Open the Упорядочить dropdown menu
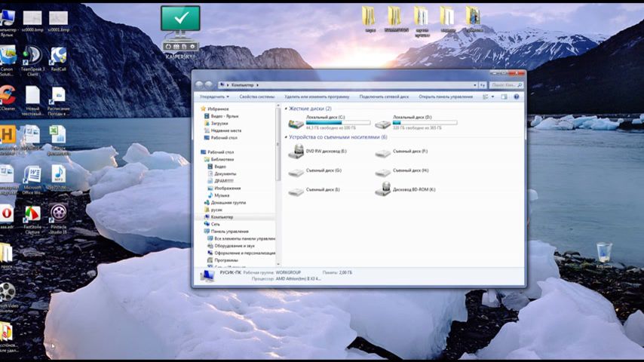Screen dimensions: 644x362 (214, 97)
